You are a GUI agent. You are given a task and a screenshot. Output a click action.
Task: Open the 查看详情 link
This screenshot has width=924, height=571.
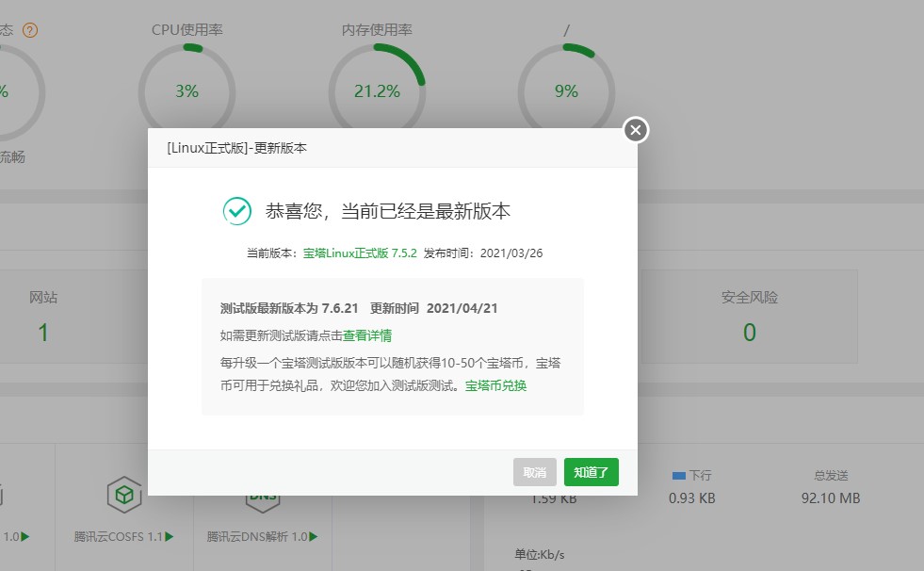tap(367, 335)
